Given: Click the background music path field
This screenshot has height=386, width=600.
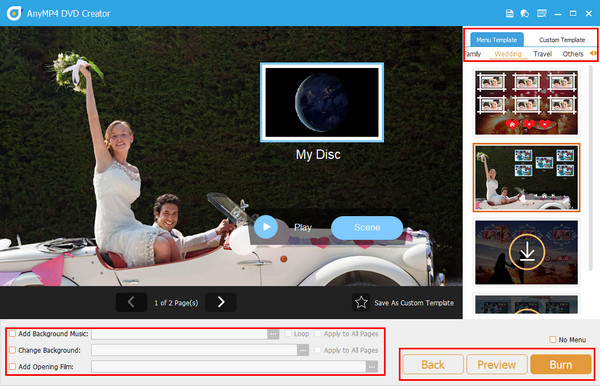Looking at the screenshot, I should click(179, 334).
